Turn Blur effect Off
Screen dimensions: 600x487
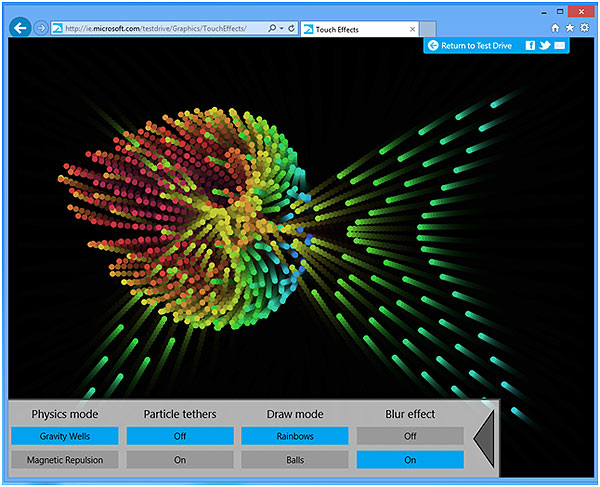tap(410, 436)
